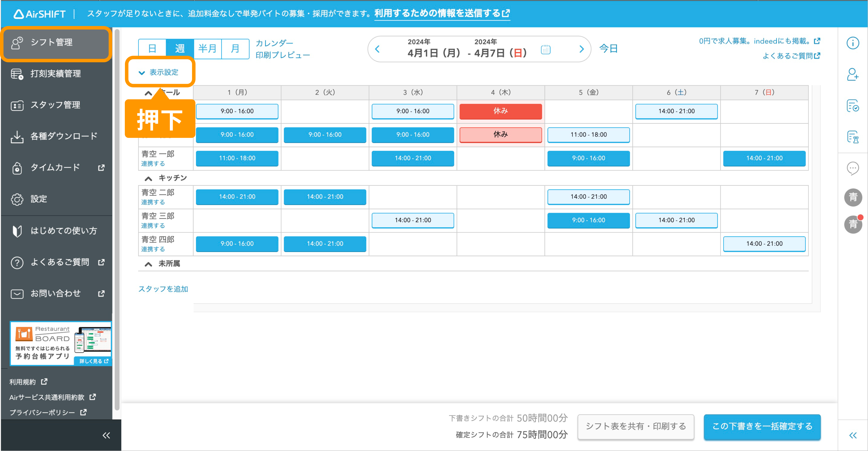Collapse the ホール group

tap(148, 93)
